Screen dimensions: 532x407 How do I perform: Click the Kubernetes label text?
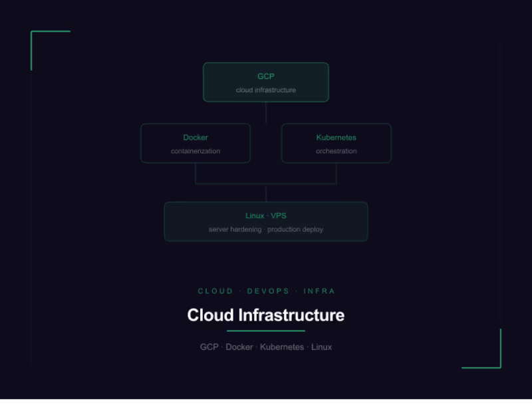336,137
